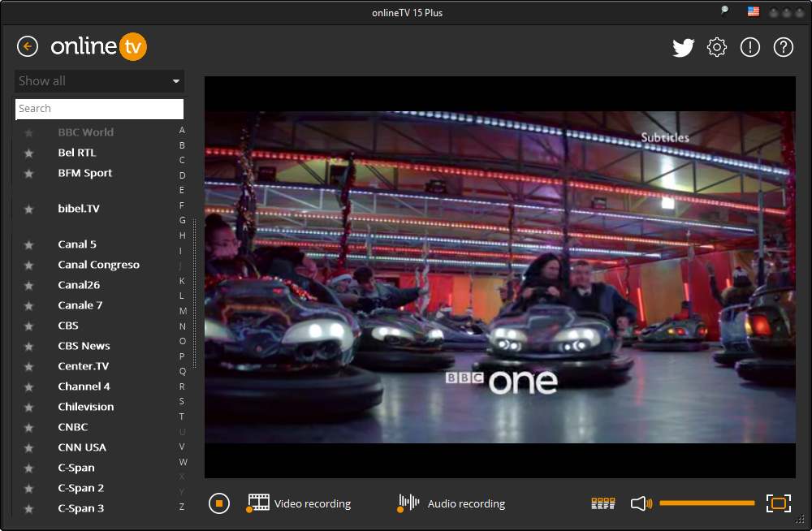Jump to letter K in index

(x=182, y=281)
